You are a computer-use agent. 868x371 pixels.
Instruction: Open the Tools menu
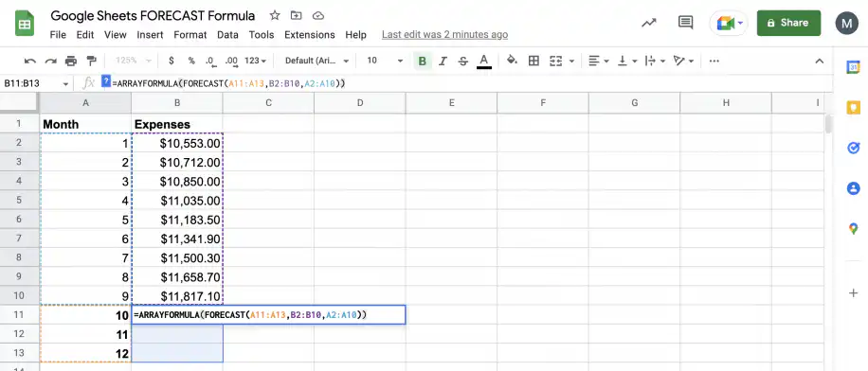[262, 35]
